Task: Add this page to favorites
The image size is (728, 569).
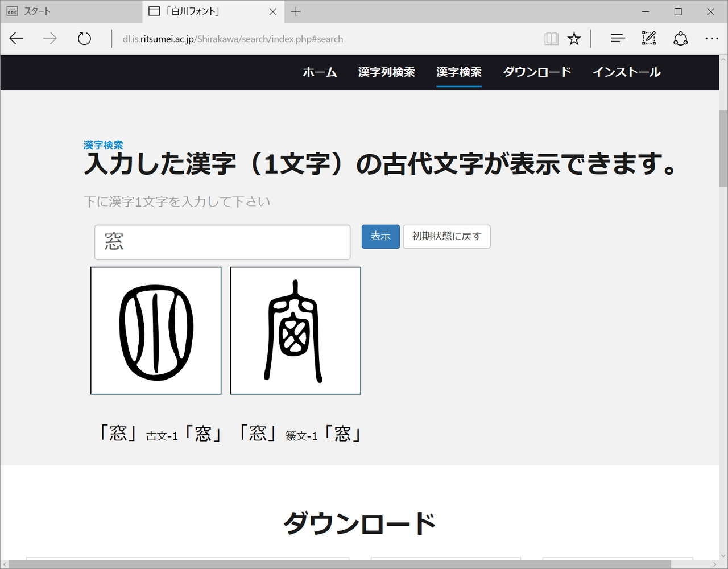Action: 574,38
